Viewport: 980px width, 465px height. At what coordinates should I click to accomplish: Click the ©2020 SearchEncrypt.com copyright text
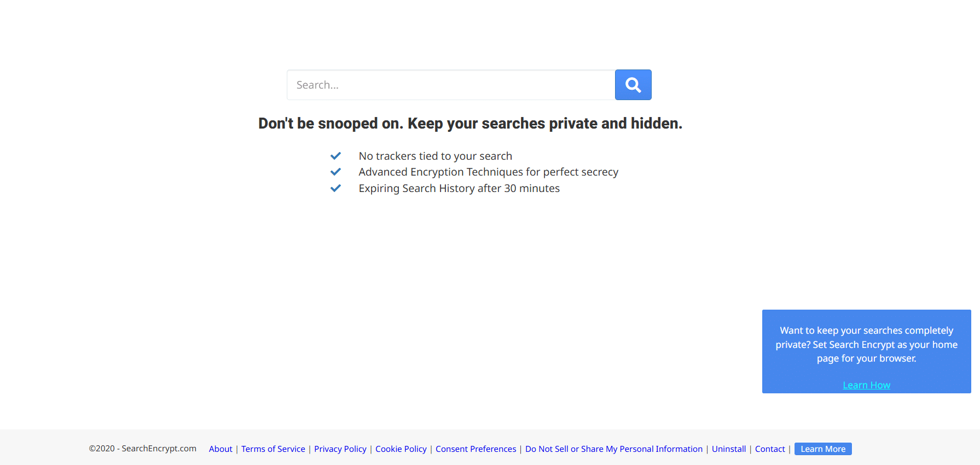(143, 449)
